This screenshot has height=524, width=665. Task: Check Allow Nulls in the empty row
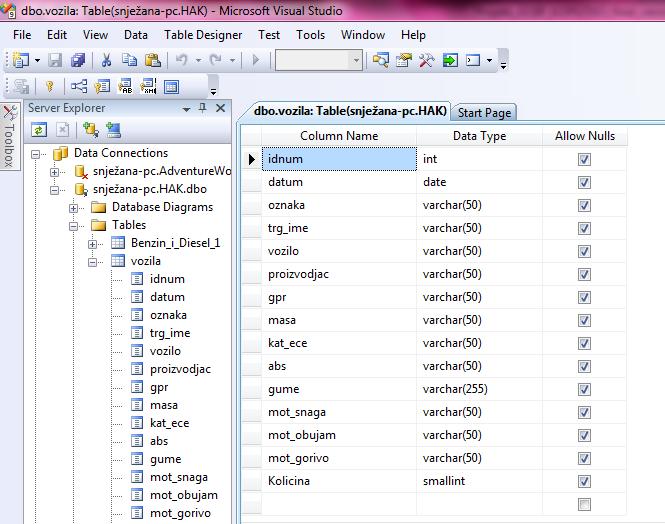pos(584,504)
